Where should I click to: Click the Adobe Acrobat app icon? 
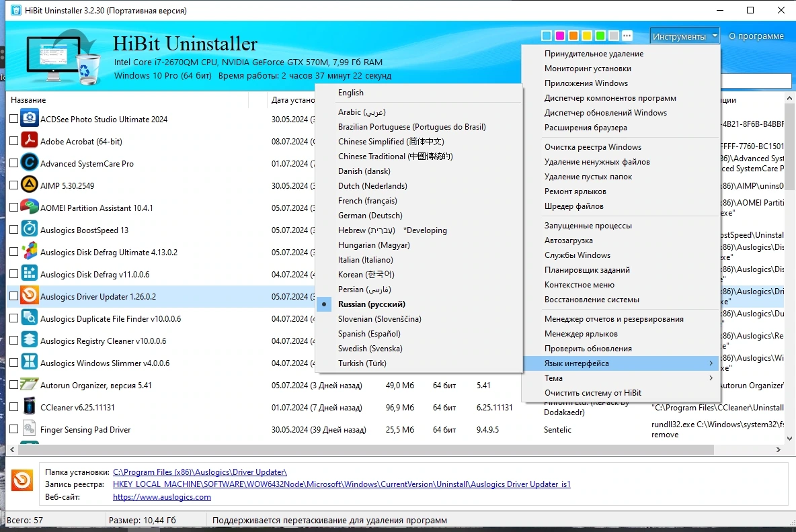[x=30, y=141]
